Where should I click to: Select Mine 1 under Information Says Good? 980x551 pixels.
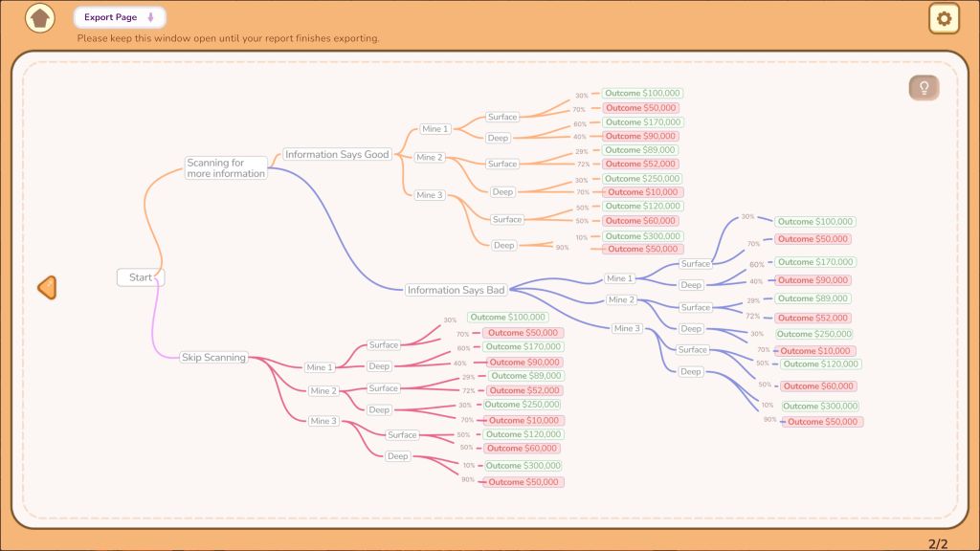(434, 129)
